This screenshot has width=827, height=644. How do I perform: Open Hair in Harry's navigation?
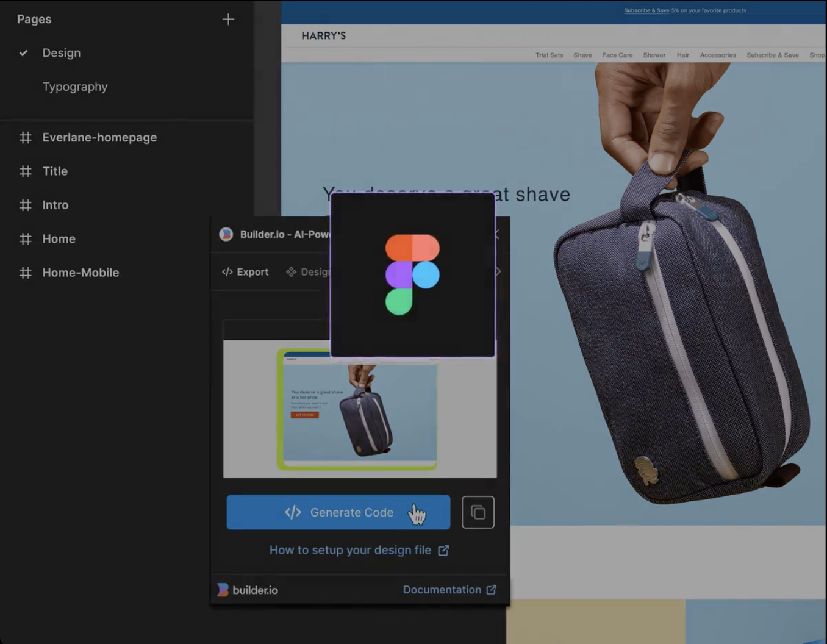[683, 55]
